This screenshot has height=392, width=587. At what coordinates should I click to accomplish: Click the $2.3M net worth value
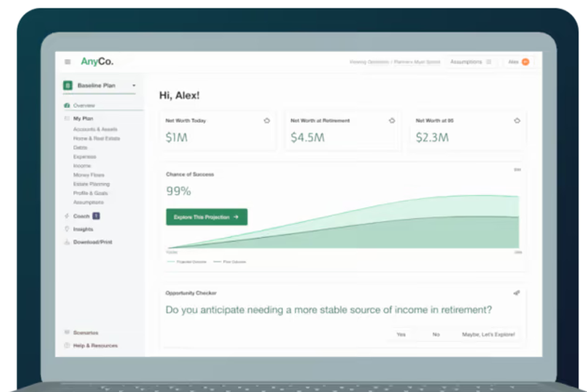433,137
